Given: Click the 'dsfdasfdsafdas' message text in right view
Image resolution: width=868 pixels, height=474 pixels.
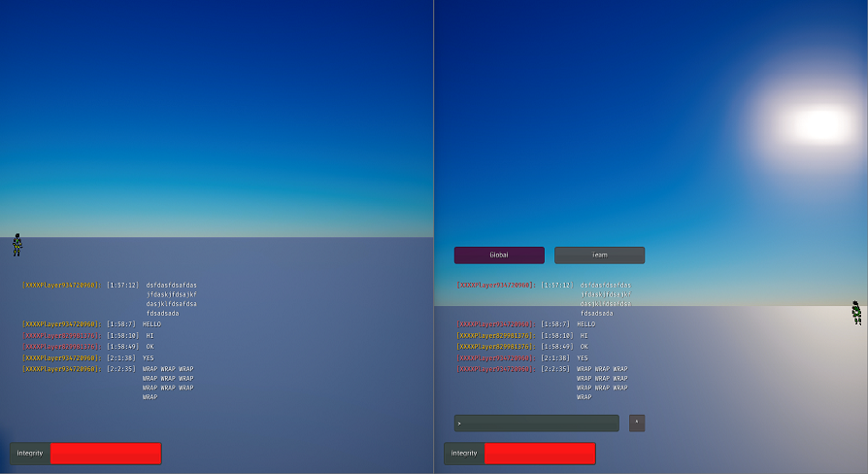Looking at the screenshot, I should click(606, 286).
